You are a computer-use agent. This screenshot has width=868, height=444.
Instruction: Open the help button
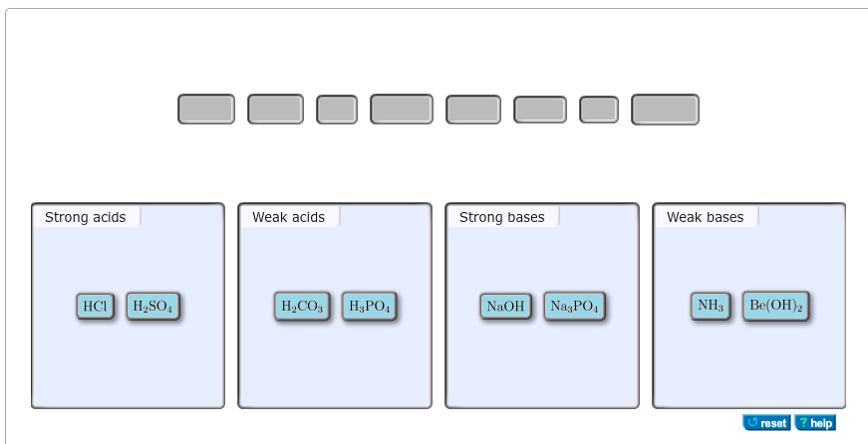(815, 423)
